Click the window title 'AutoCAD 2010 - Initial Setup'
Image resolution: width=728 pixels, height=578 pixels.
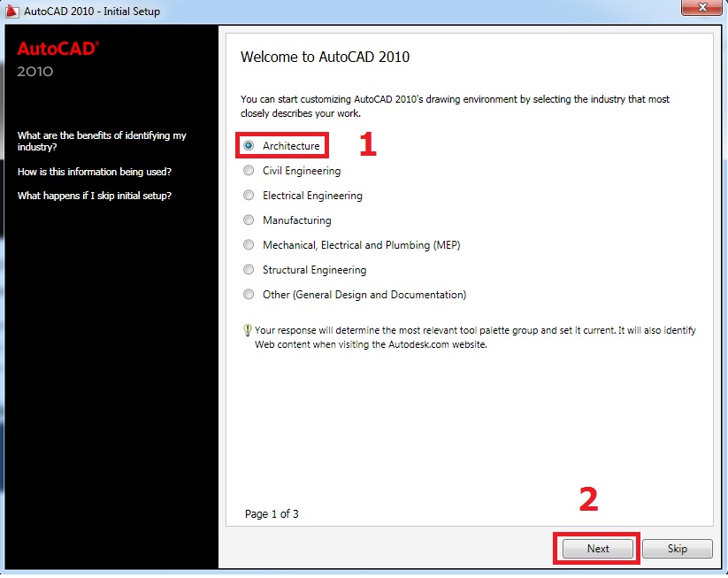92,12
